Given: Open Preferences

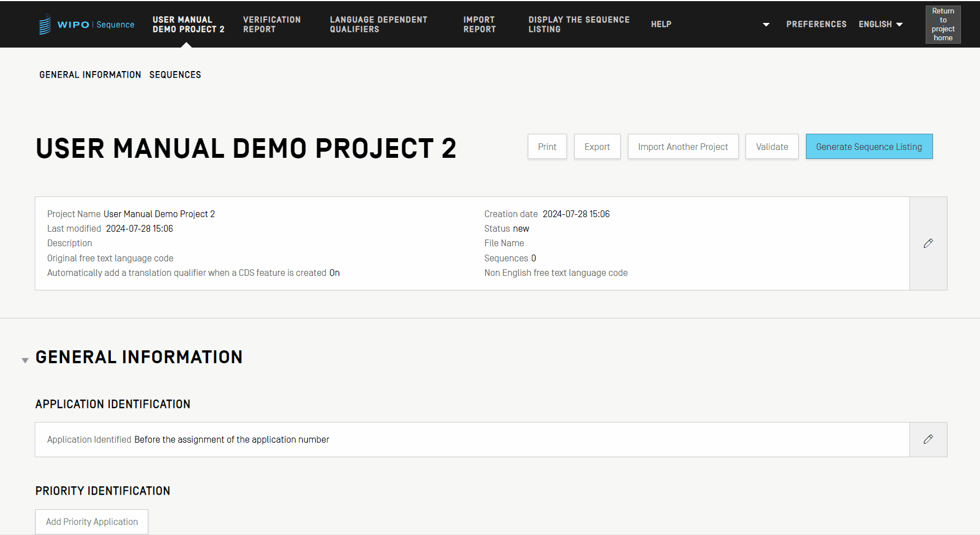Looking at the screenshot, I should coord(816,25).
